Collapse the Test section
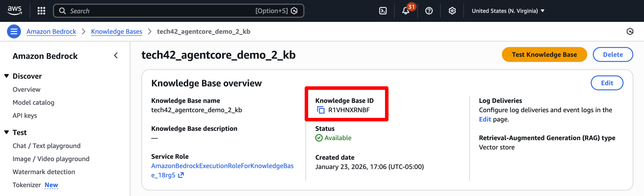644x196 pixels. point(7,132)
